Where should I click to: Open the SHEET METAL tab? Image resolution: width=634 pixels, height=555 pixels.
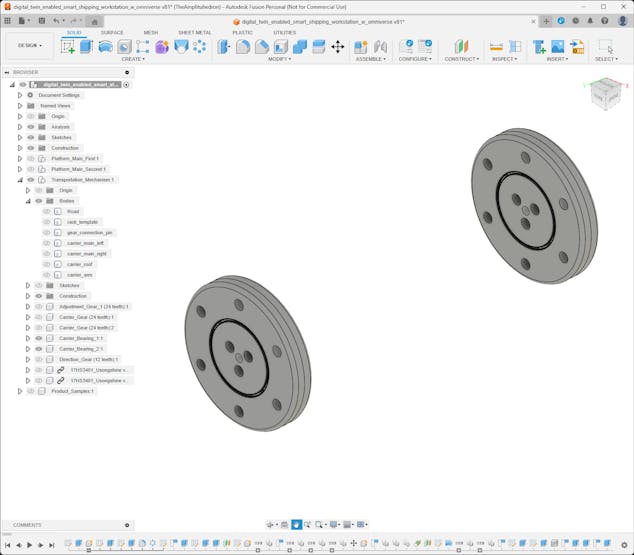194,32
